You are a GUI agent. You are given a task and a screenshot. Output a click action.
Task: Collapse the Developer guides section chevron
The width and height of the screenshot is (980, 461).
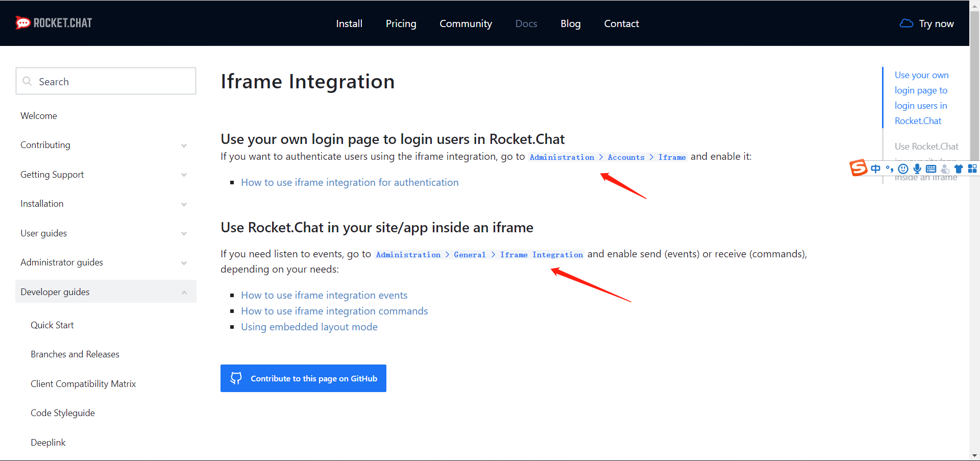[184, 292]
